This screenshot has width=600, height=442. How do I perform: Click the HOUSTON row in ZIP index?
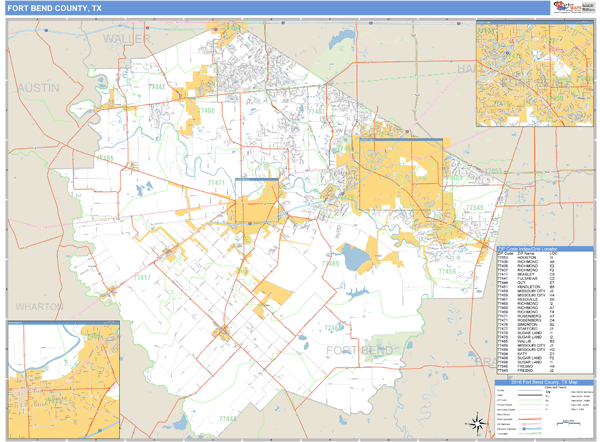526,258
